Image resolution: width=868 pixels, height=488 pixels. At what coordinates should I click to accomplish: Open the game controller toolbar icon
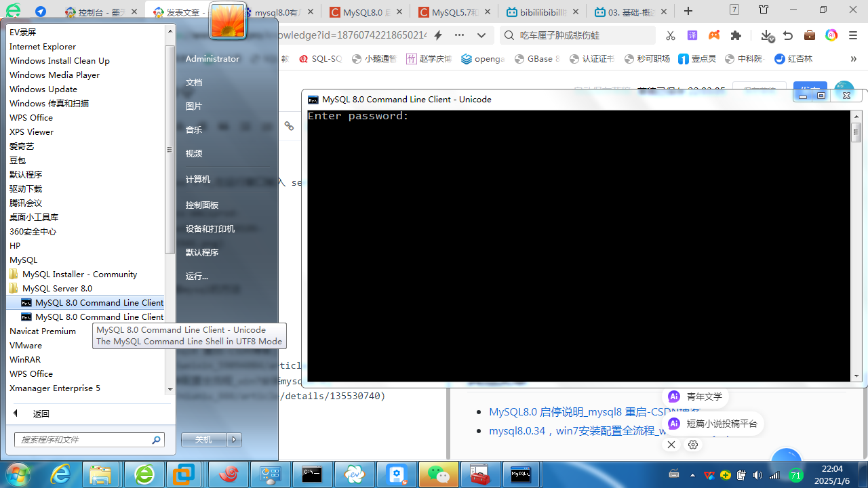714,35
